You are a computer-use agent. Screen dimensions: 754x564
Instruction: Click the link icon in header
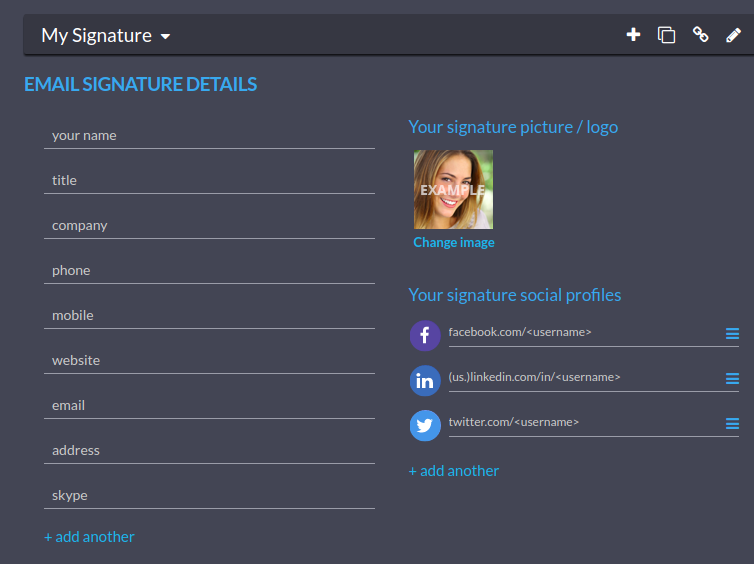click(700, 35)
